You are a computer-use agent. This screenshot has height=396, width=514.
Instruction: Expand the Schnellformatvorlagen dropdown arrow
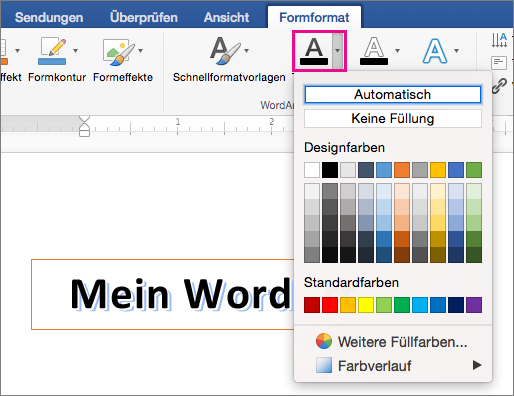point(247,51)
